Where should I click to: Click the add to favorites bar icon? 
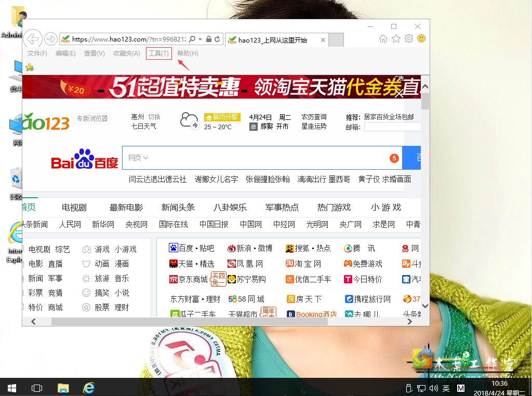30,67
